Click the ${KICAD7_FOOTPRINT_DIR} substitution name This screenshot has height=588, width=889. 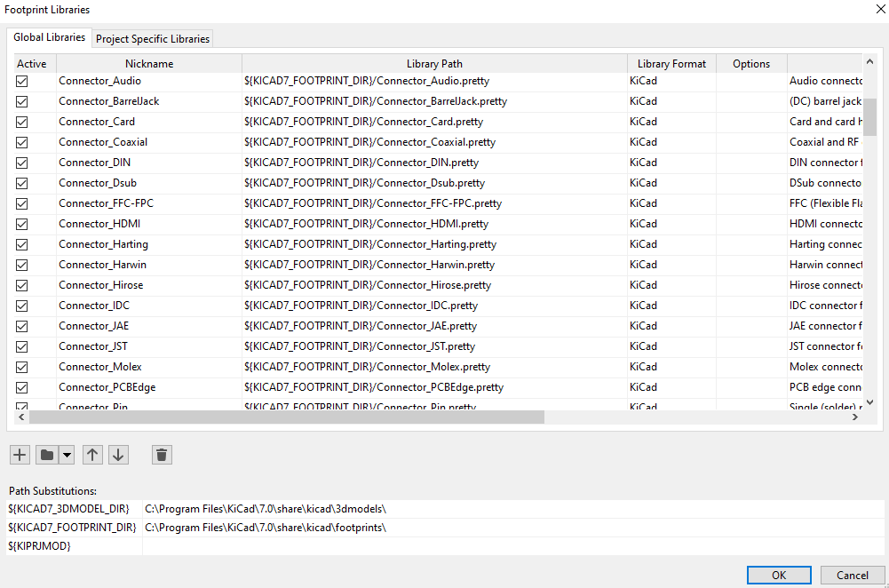click(75, 528)
